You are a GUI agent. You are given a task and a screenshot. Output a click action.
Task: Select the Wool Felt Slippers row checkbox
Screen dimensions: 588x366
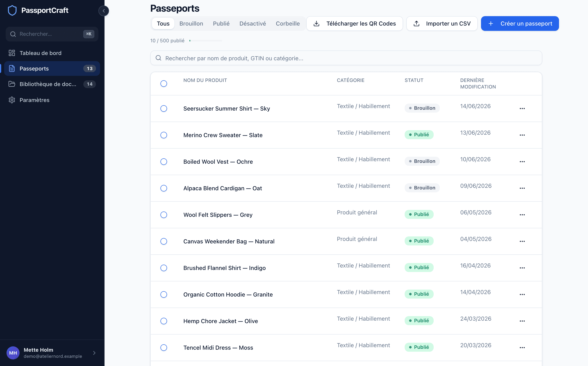point(164,215)
